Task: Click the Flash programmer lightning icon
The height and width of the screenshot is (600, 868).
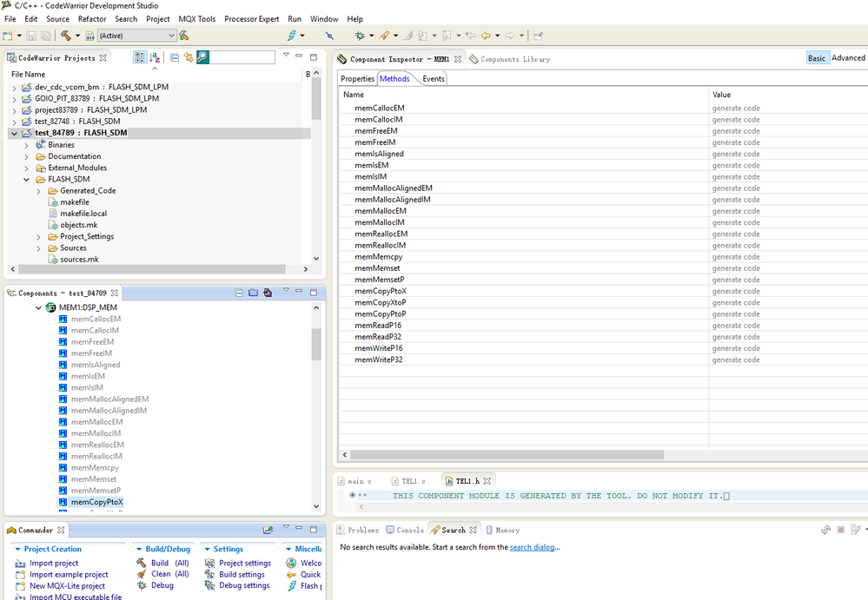Action: 292,36
